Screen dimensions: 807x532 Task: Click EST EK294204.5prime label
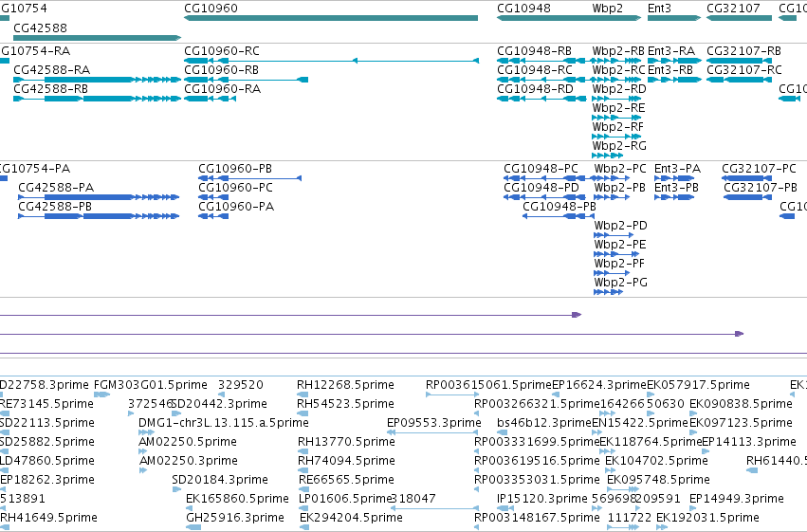[351, 518]
